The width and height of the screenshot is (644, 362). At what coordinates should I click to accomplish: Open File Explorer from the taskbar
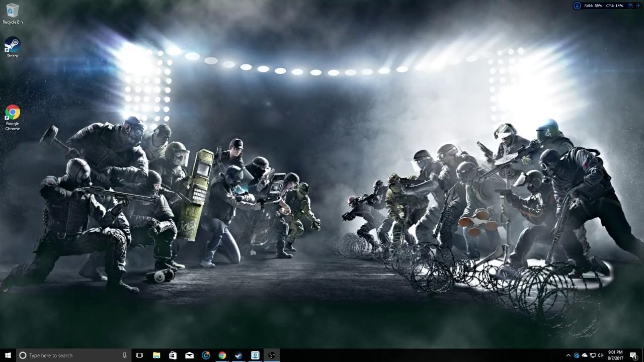click(x=156, y=355)
